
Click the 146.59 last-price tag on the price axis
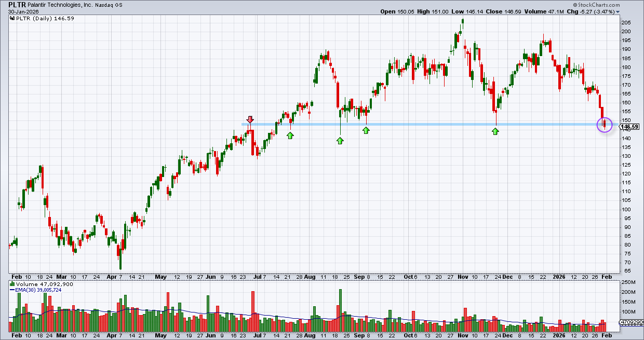point(629,127)
